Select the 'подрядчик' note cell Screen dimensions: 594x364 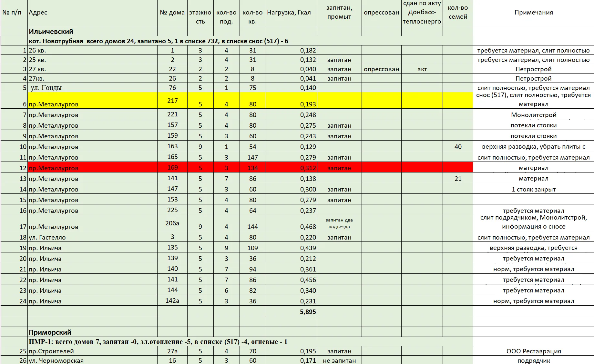pyautogui.click(x=533, y=360)
